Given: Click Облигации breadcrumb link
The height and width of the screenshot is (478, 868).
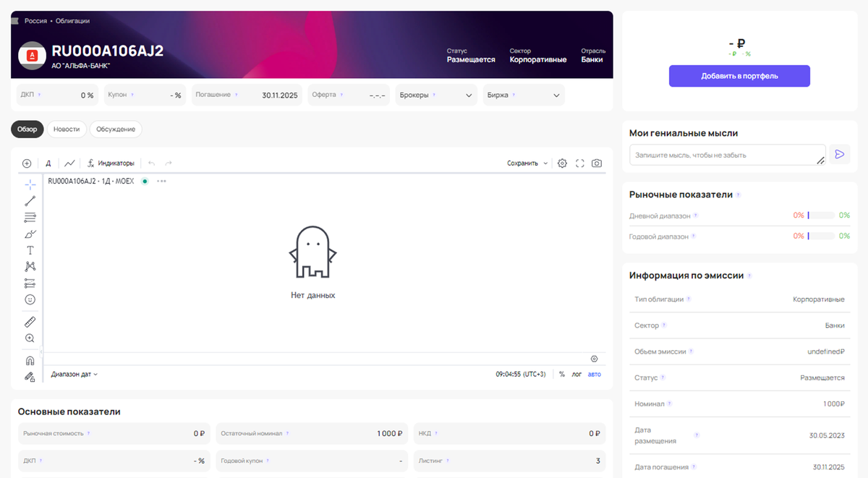Looking at the screenshot, I should click(x=73, y=21).
